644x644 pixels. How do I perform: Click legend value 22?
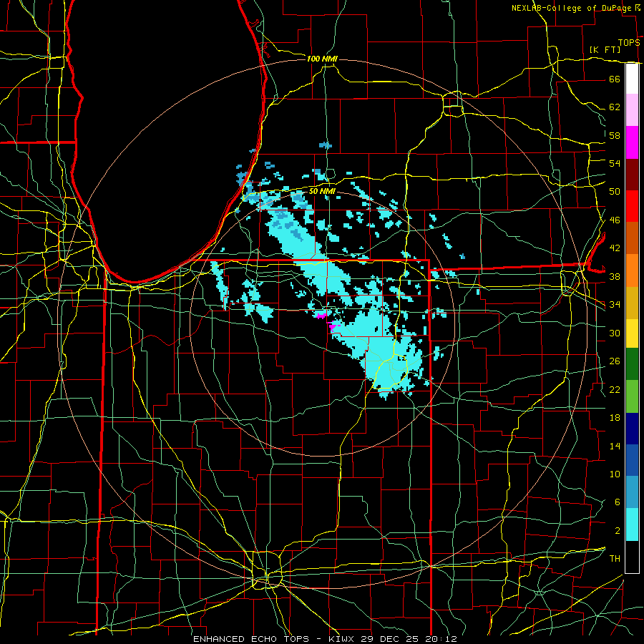615,389
